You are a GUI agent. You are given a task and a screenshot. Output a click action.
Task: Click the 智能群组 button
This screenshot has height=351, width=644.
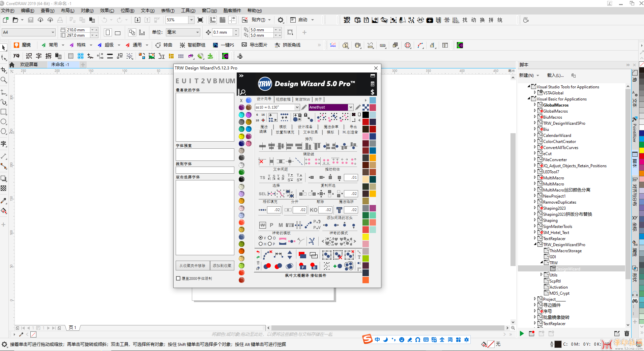tap(192, 45)
